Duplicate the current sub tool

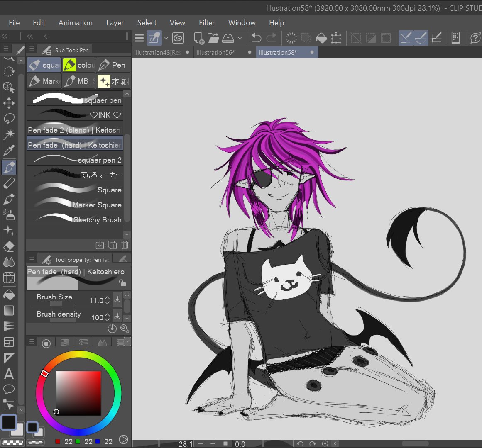pos(112,245)
